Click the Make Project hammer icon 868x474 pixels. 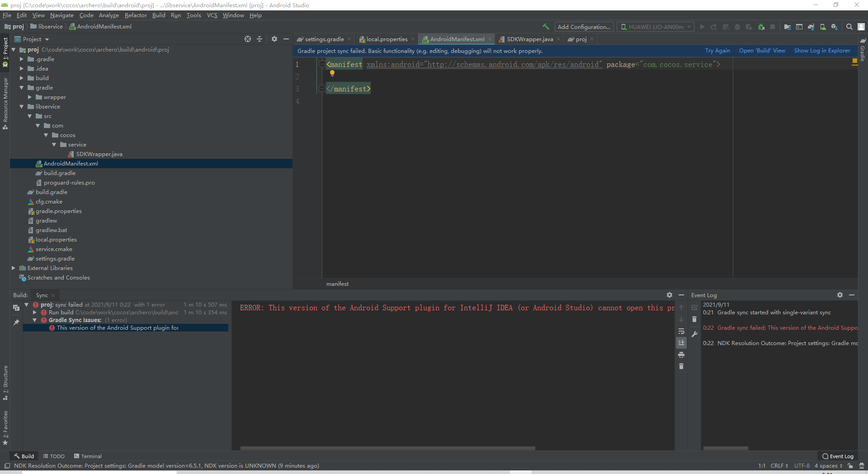click(x=546, y=27)
